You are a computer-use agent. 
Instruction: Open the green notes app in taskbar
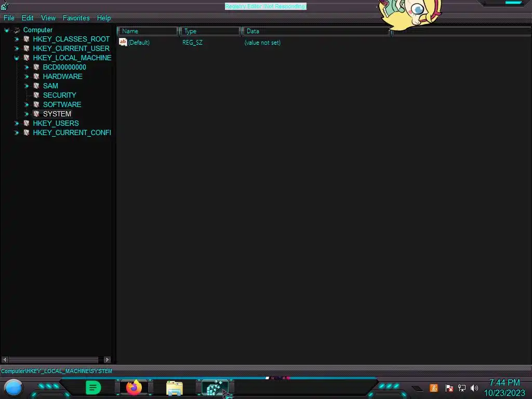coord(94,388)
